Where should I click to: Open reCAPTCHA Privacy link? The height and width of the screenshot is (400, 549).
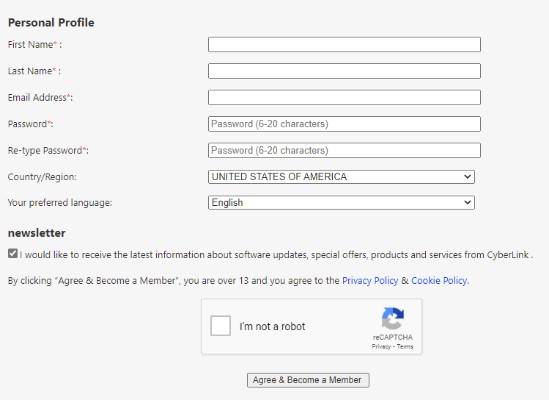coord(381,346)
